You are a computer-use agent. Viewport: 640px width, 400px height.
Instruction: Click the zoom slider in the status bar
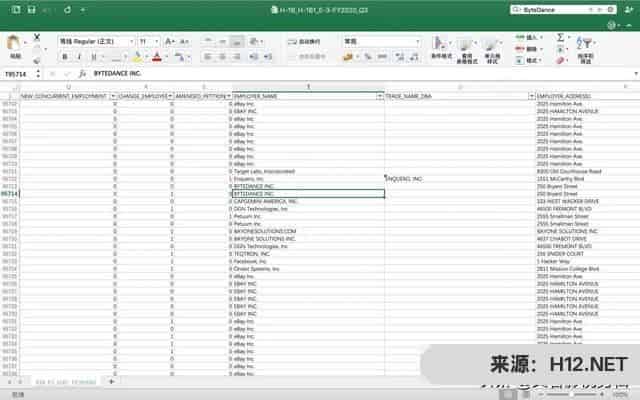click(573, 394)
